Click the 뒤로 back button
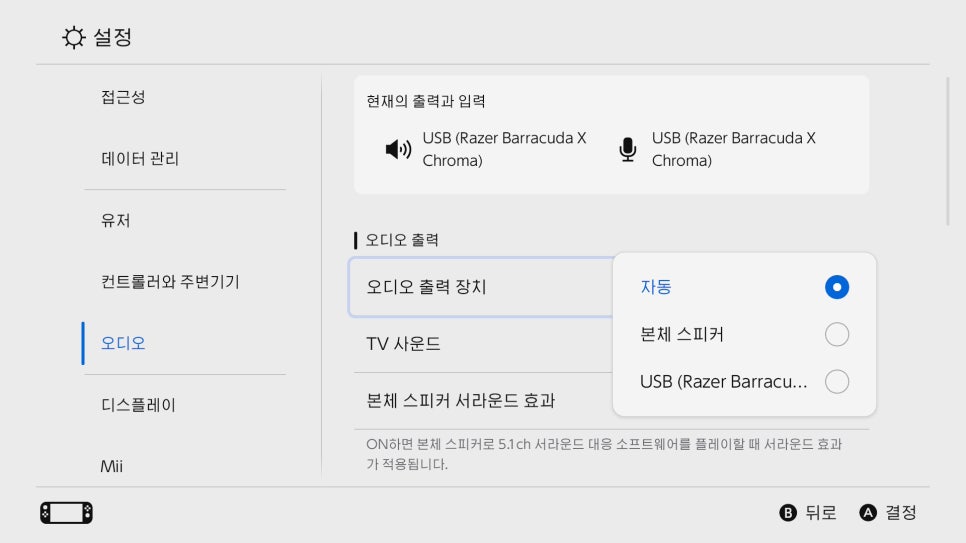This screenshot has width=966, height=543. (808, 513)
